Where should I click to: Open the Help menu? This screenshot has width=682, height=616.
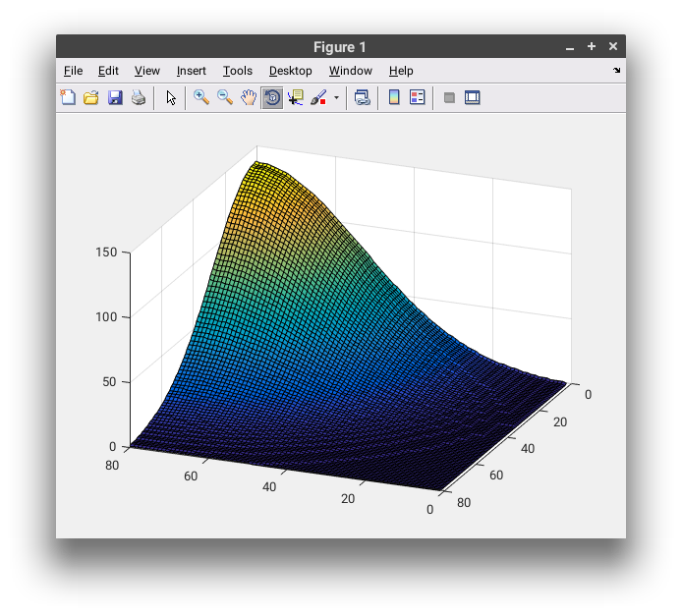pos(401,71)
